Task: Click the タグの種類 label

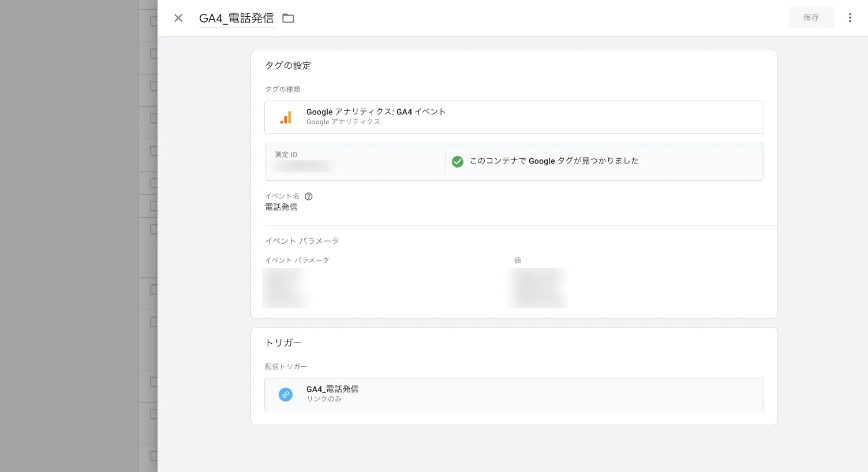Action: [x=283, y=90]
